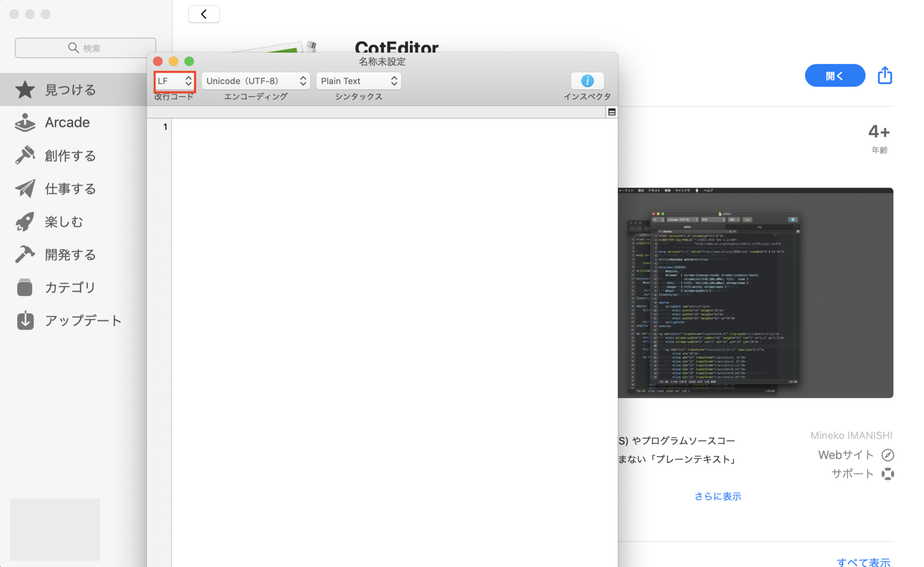924x567 pixels.
Task: Click the App Store share icon
Action: pyautogui.click(x=885, y=75)
